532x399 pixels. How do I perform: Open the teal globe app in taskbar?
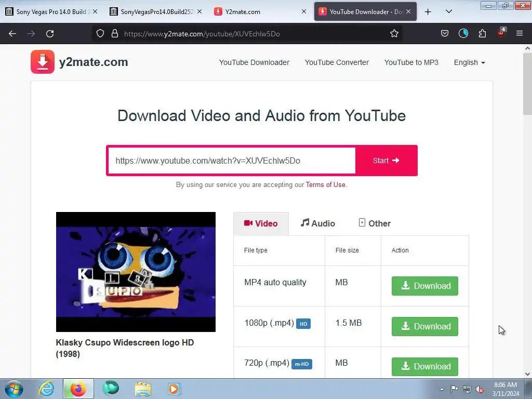(111, 389)
